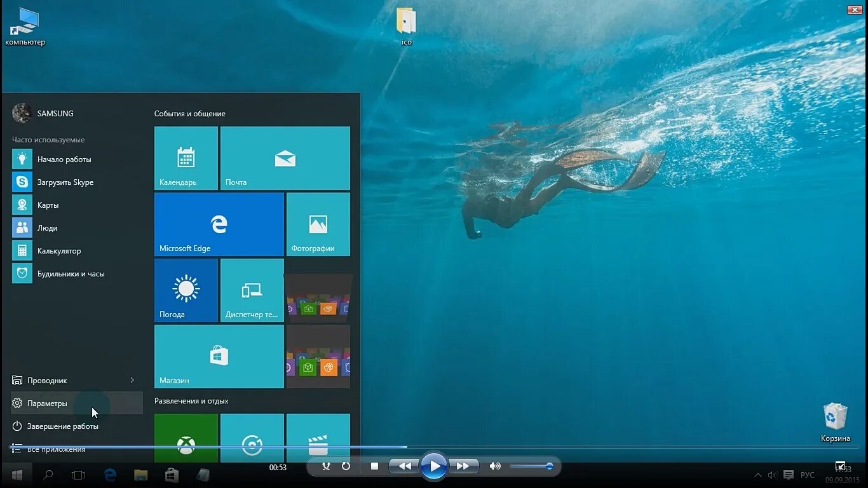868x488 pixels.
Task: Open Параметры (Settings) in Start menu
Action: [76, 403]
